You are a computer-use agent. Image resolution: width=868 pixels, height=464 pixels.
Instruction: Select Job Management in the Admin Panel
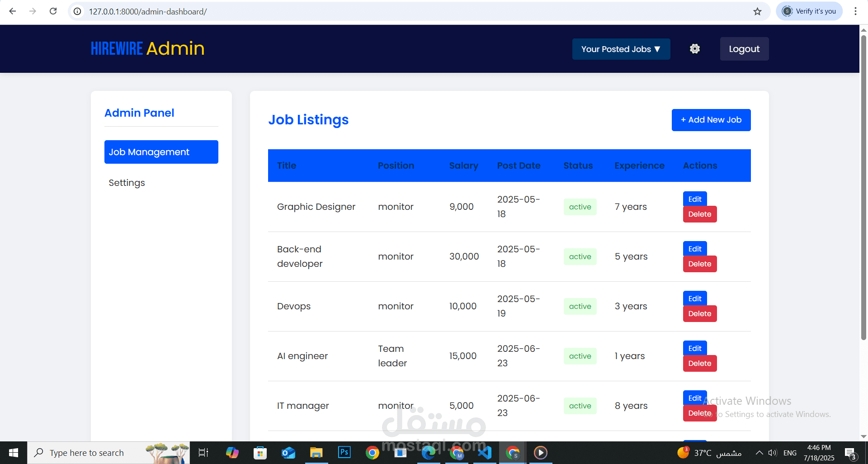pyautogui.click(x=161, y=152)
